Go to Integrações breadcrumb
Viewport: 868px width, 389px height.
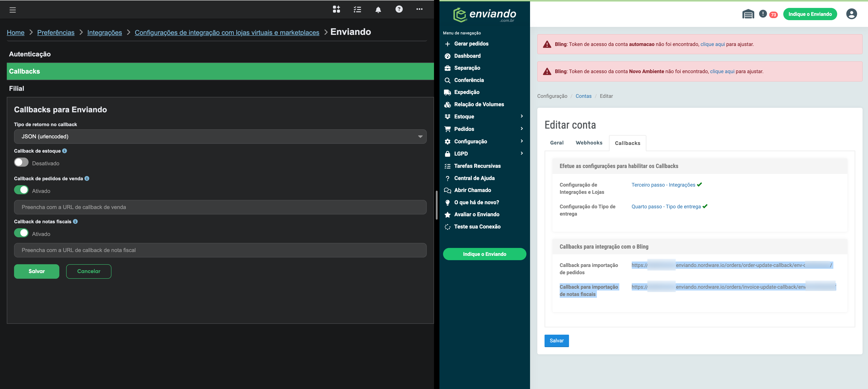(104, 33)
